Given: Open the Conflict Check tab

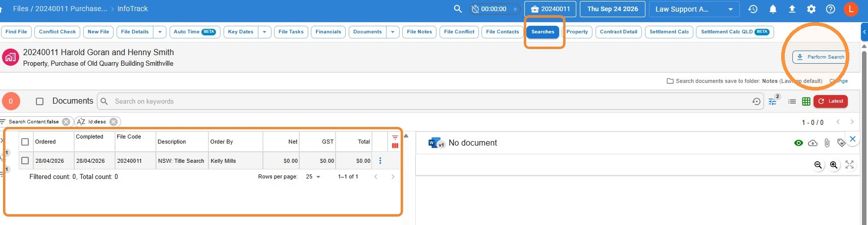Looking at the screenshot, I should (x=58, y=32).
